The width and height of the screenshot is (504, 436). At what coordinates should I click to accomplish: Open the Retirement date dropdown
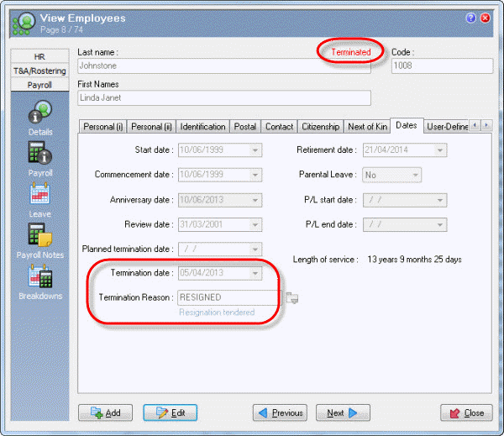click(440, 150)
